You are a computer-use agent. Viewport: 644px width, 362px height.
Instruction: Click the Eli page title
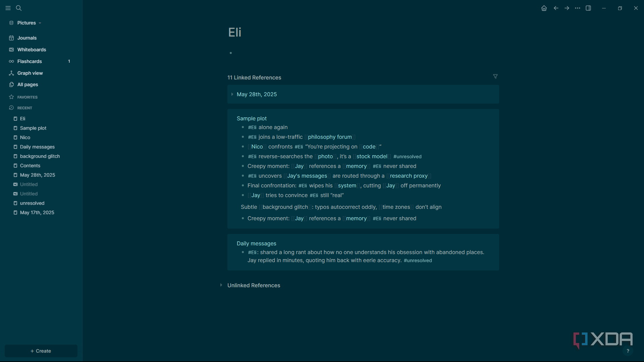pos(235,32)
